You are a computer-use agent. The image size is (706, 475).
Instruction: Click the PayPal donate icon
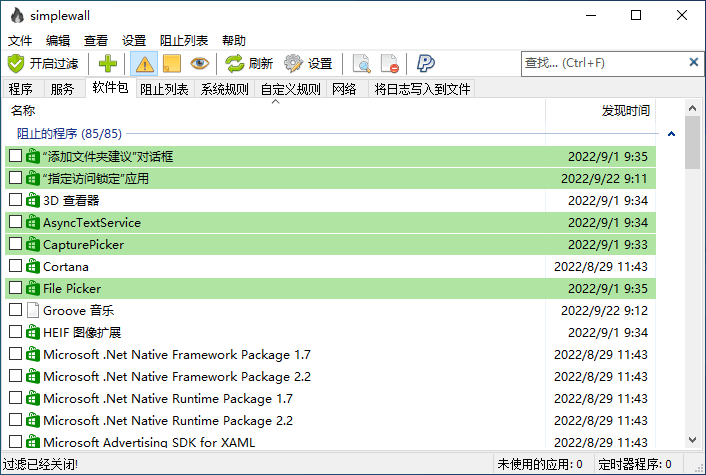[x=426, y=64]
